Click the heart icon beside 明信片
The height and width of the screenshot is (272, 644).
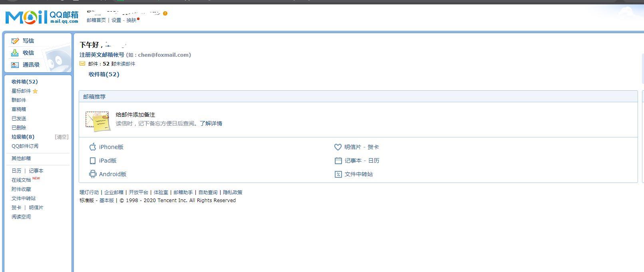click(x=338, y=147)
